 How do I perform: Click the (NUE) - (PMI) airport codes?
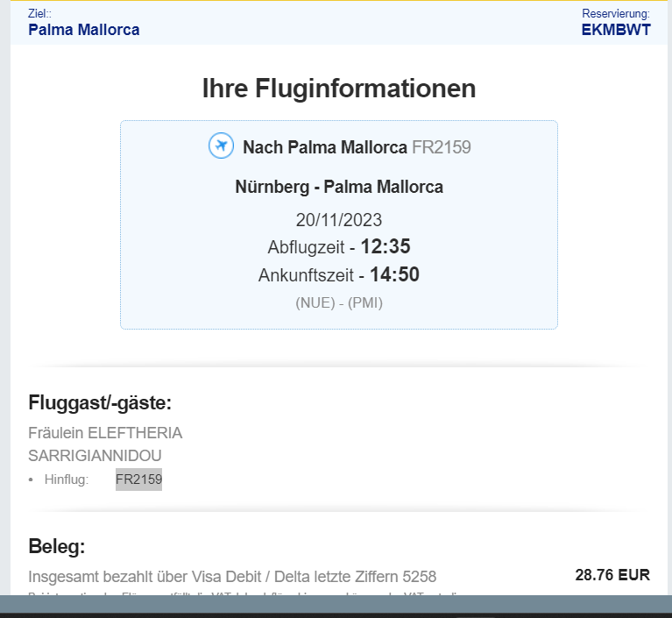[x=339, y=303]
